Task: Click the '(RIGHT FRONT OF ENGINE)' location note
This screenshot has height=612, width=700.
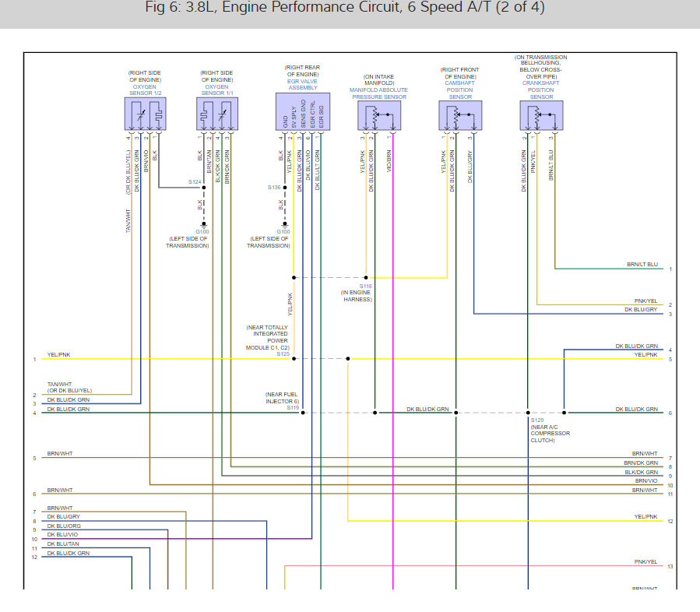Action: (460, 73)
